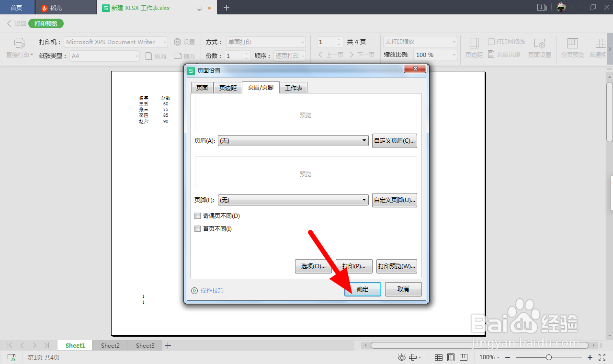Click the 稻壳 flame tab icon

click(45, 8)
